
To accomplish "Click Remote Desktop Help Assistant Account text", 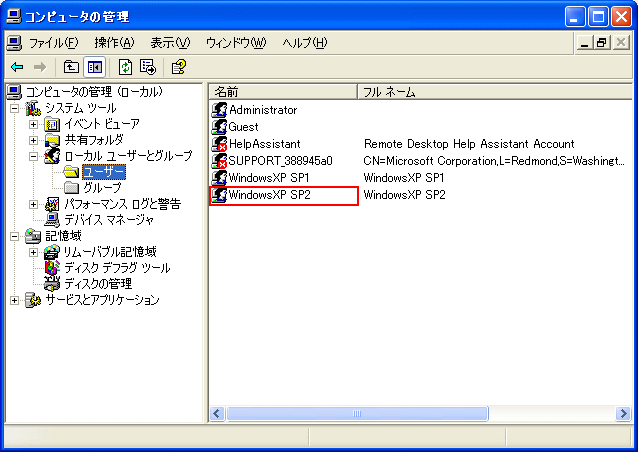I will 469,144.
